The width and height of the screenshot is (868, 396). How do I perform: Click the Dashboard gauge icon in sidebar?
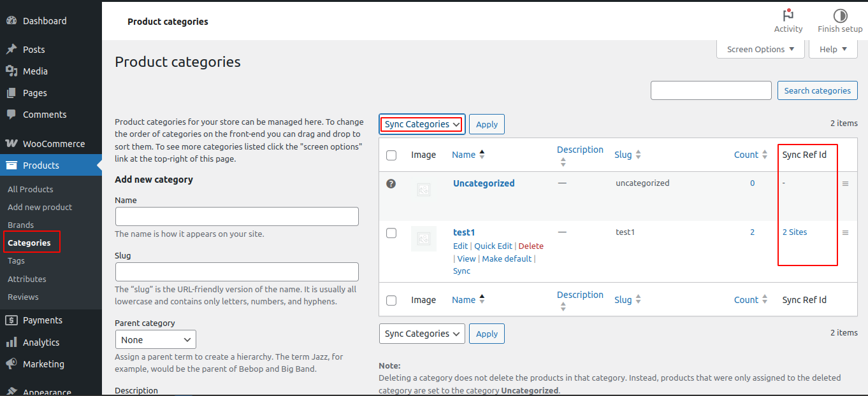click(x=11, y=21)
